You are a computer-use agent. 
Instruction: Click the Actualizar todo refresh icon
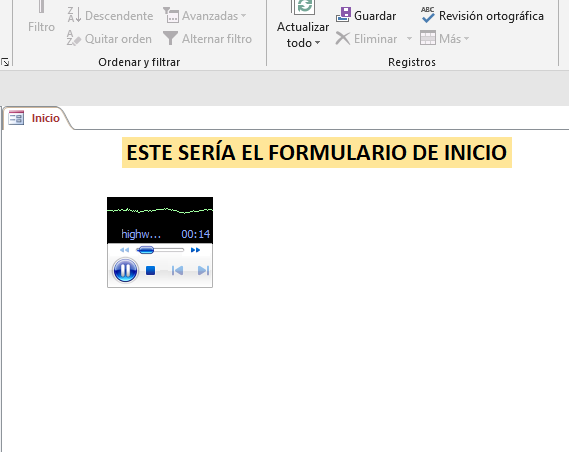point(304,7)
